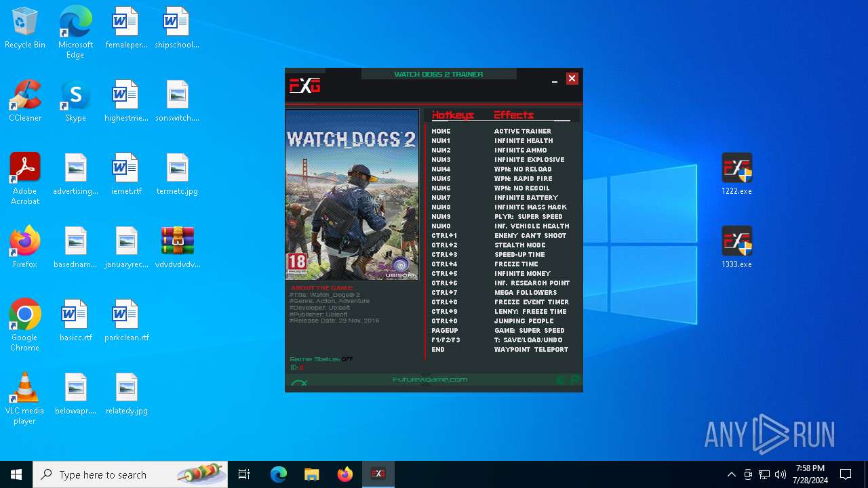Viewport: 868px width, 488px height.
Task: Click the ACTIVE TRAINER effect text
Action: [x=523, y=131]
